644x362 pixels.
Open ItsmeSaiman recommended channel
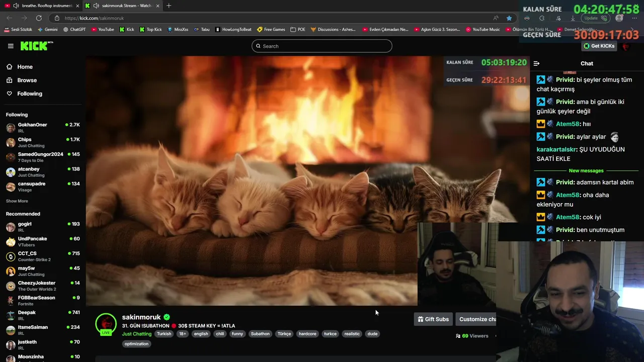coord(43,330)
